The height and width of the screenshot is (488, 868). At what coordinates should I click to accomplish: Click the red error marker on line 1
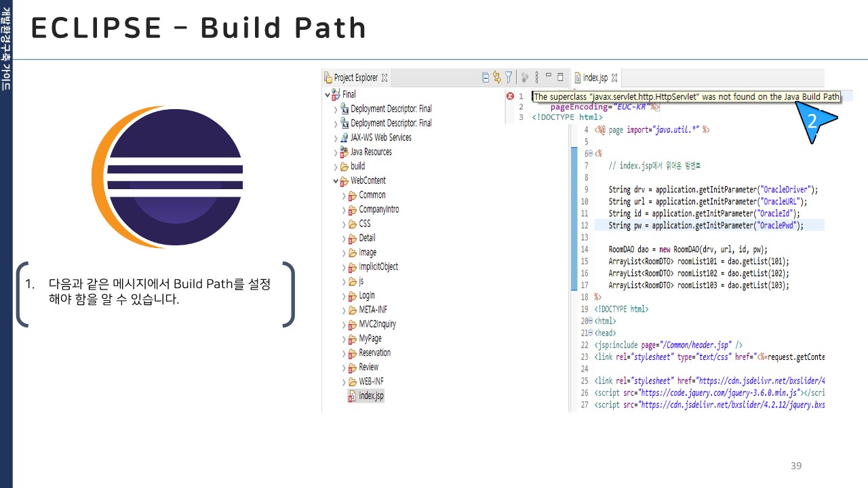point(510,97)
